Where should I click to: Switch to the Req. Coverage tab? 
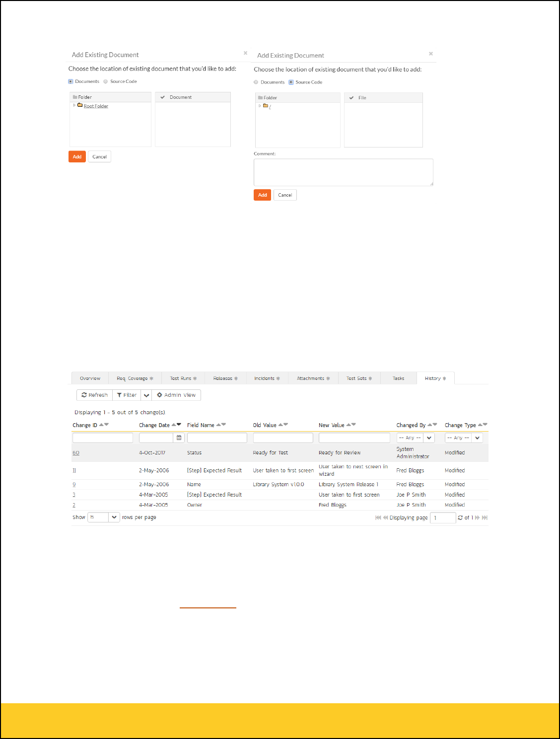click(x=135, y=378)
